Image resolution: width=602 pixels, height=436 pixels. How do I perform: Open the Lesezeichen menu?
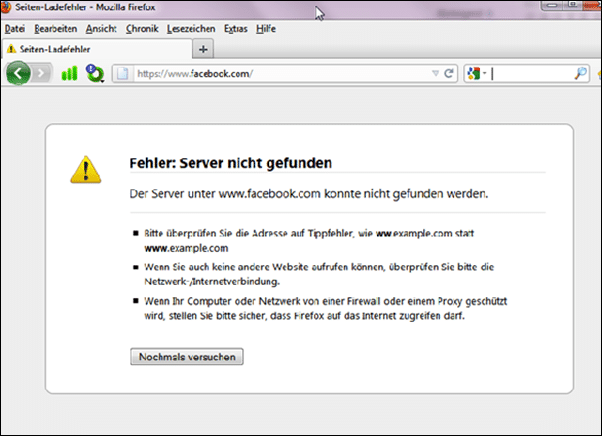click(191, 29)
